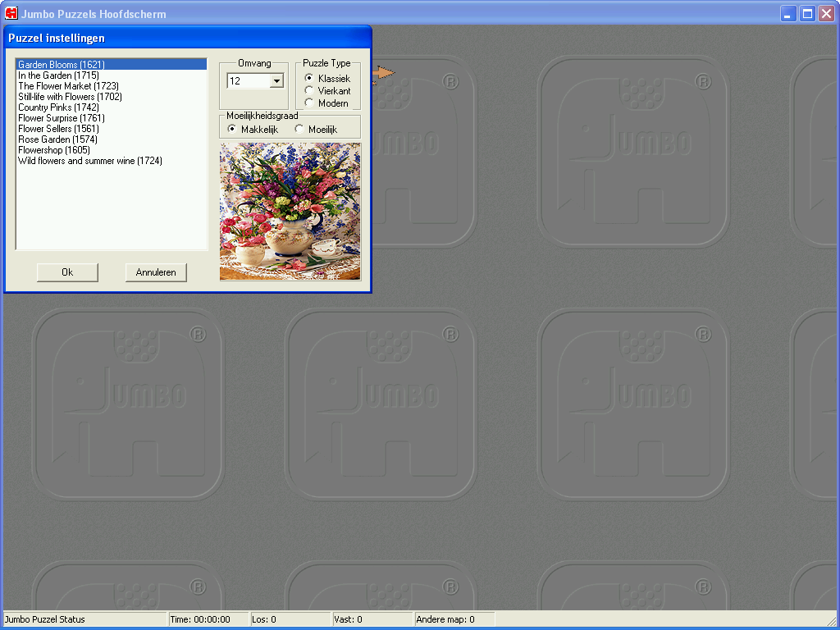This screenshot has width=840, height=630.
Task: Close the Jumbo Puzzels Hoofdscherm window
Action: (827, 13)
